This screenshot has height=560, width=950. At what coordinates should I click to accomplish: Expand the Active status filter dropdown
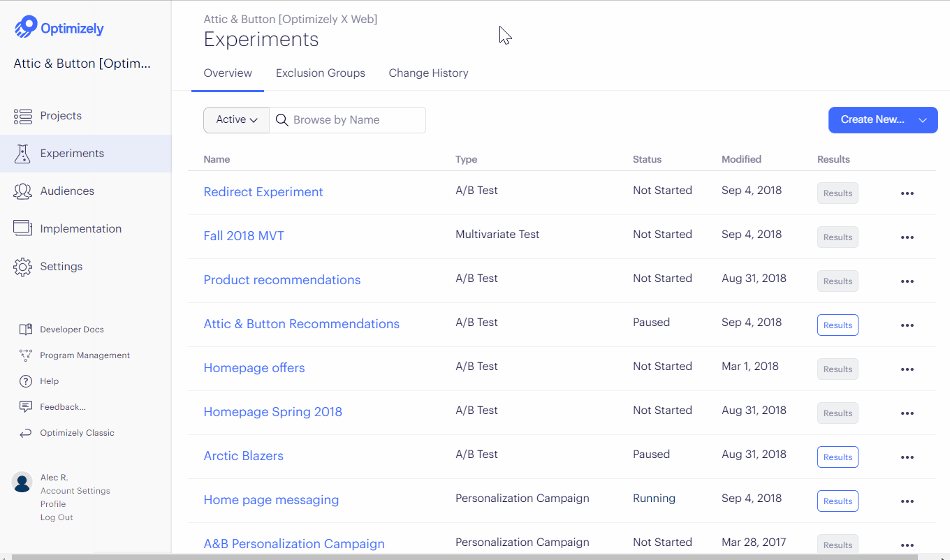236,120
